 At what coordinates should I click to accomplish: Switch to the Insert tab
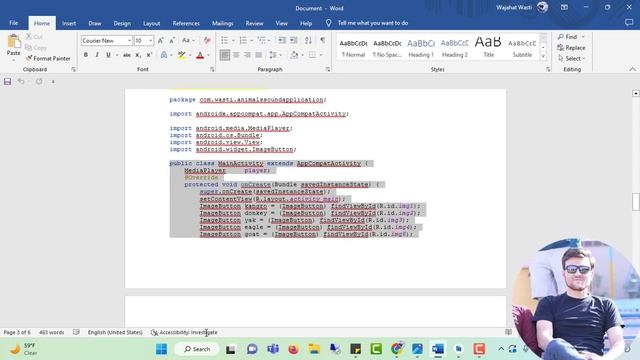(69, 23)
